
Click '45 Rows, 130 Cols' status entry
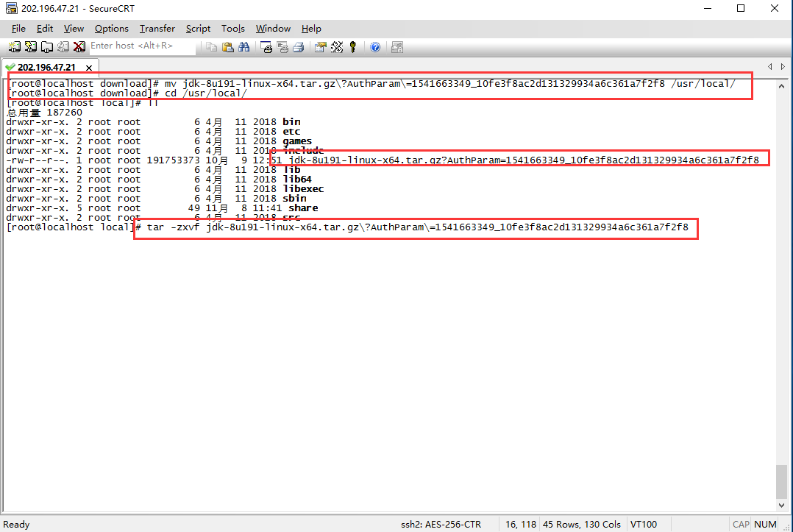click(582, 525)
